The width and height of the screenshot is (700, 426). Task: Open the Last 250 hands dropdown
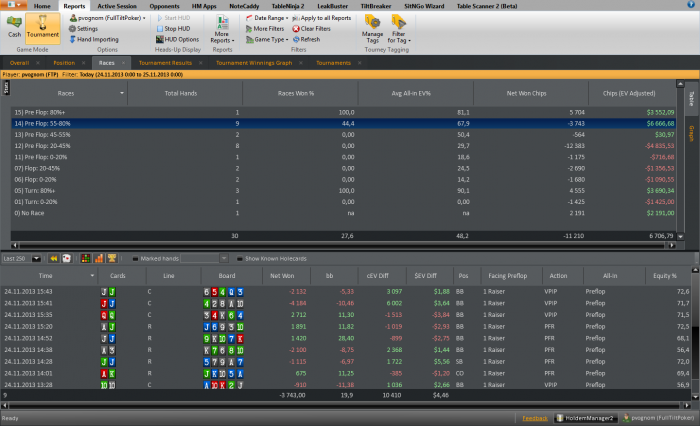pos(36,259)
